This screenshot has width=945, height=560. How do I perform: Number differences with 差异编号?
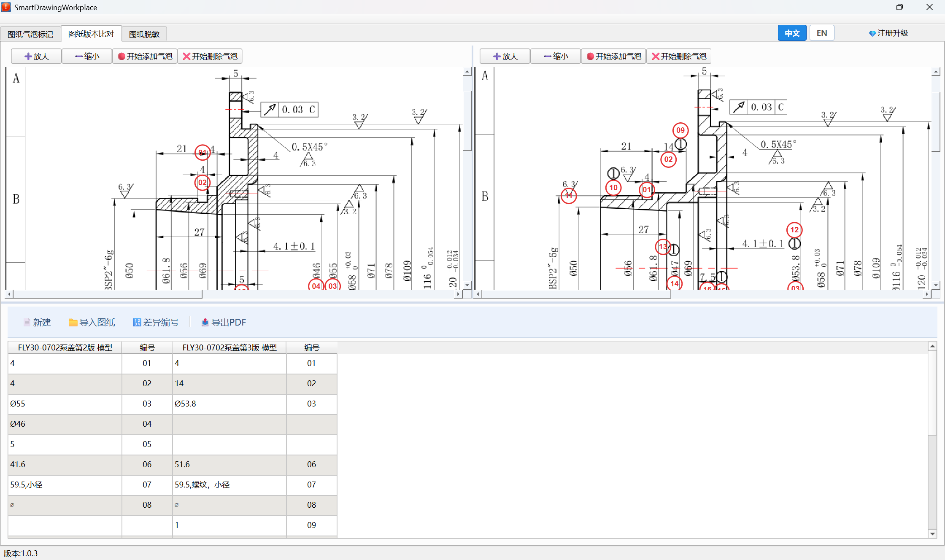156,322
